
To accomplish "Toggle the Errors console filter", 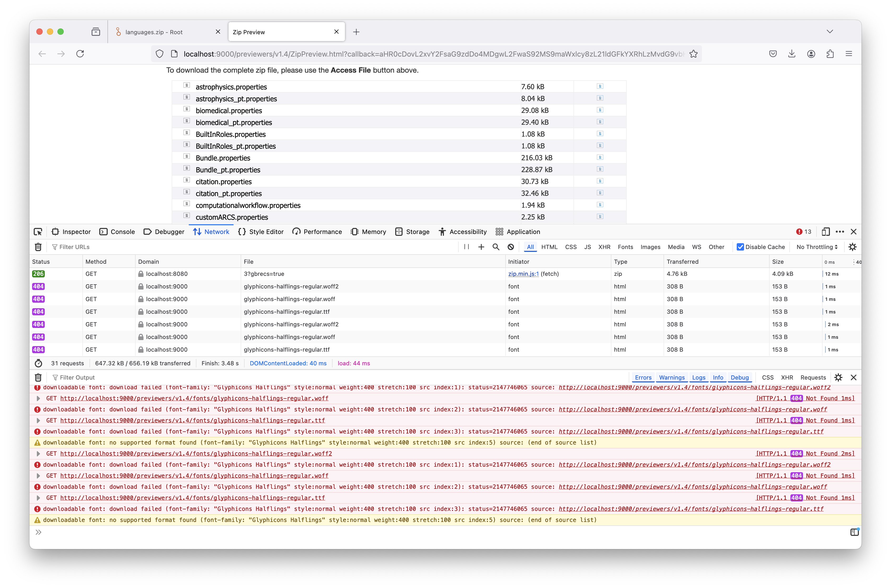I will (643, 377).
